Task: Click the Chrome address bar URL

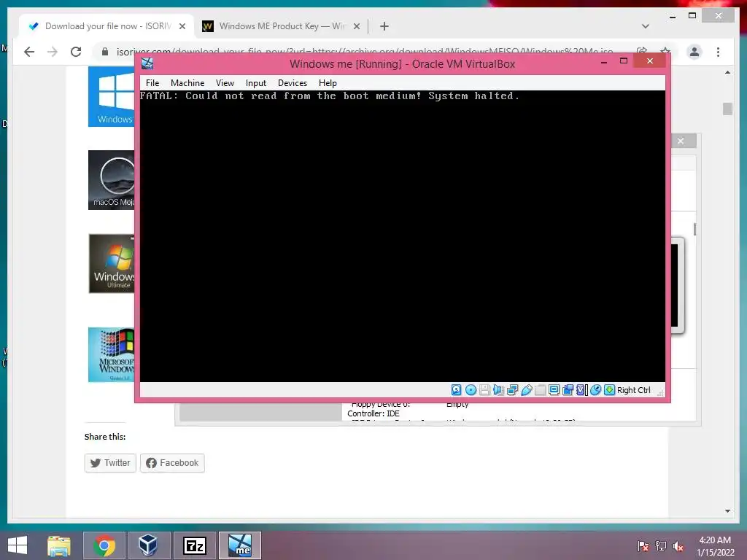Action: [x=365, y=52]
